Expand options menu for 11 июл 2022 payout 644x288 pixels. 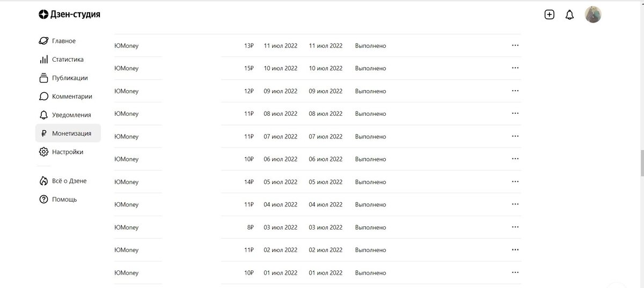[x=515, y=46]
